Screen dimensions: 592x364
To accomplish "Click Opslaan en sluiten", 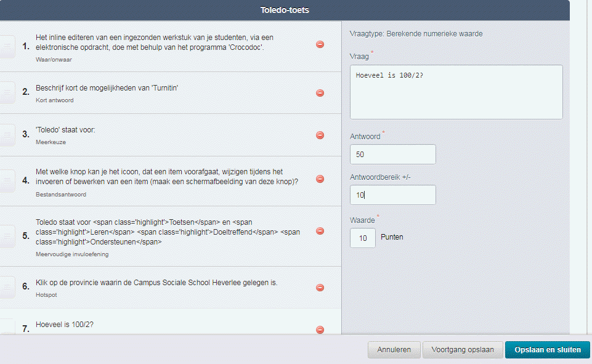I will click(548, 350).
